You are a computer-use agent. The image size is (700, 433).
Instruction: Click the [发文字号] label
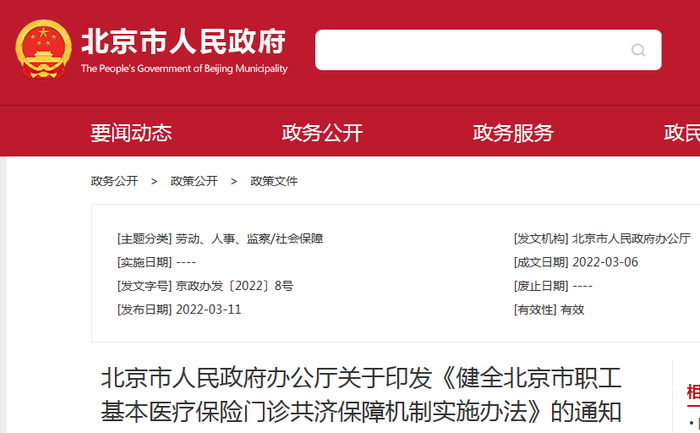pos(144,286)
